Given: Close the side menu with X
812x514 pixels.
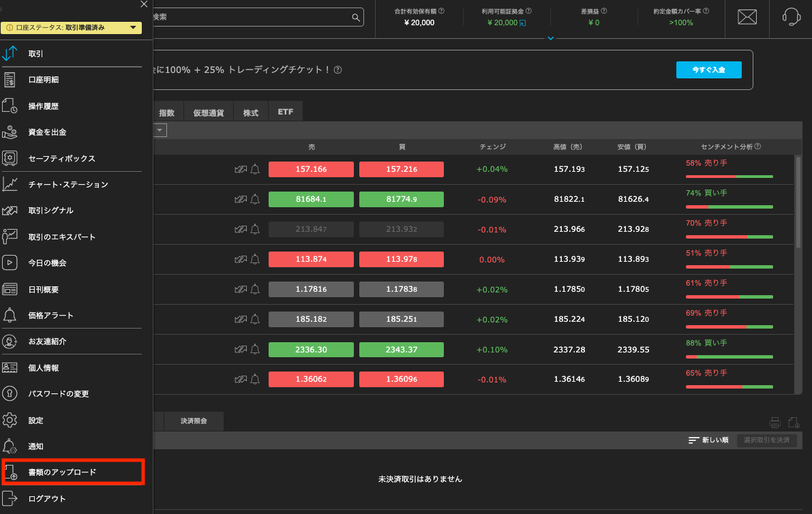Looking at the screenshot, I should tap(144, 4).
